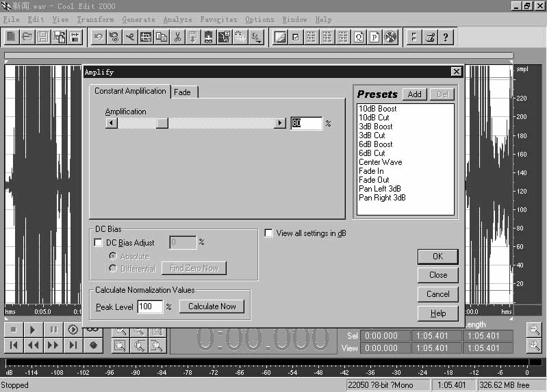Screen dimensions: 547x392
Task: Click the scissors Cut toolbar icon
Action: (177, 37)
